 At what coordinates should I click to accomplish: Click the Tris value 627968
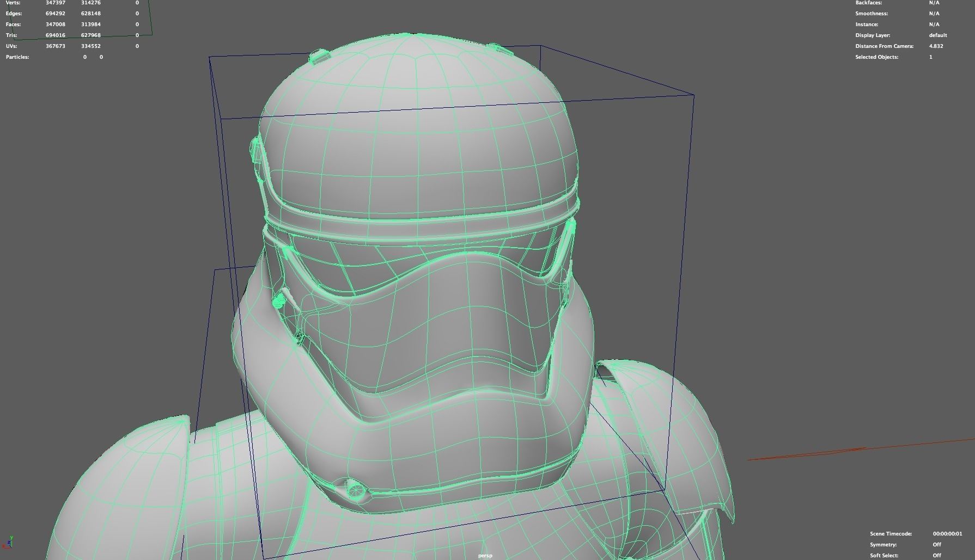pos(91,35)
